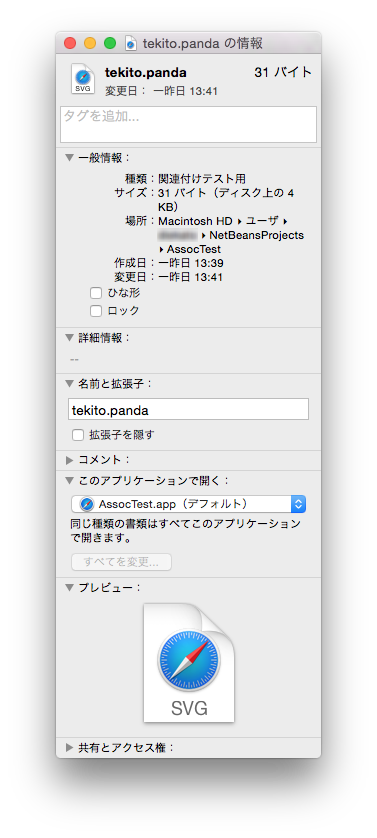Collapse the プレビュー section
377x838 pixels.
click(69, 587)
